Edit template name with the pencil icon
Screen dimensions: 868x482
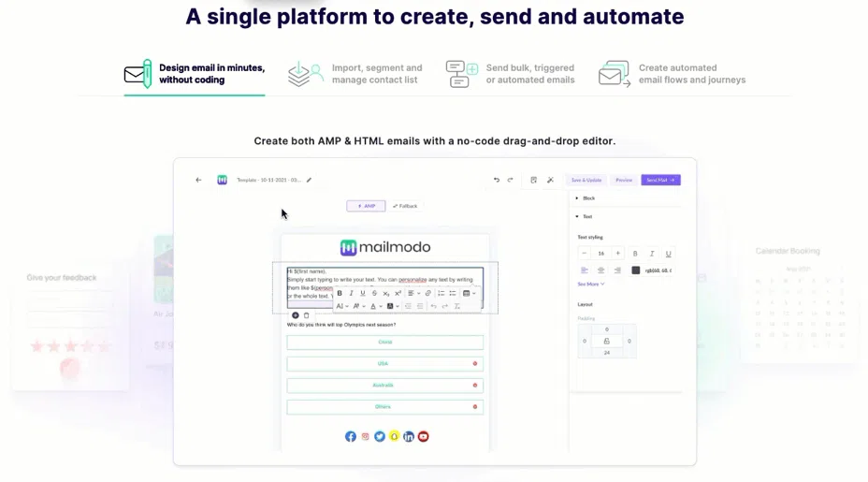[x=309, y=180]
